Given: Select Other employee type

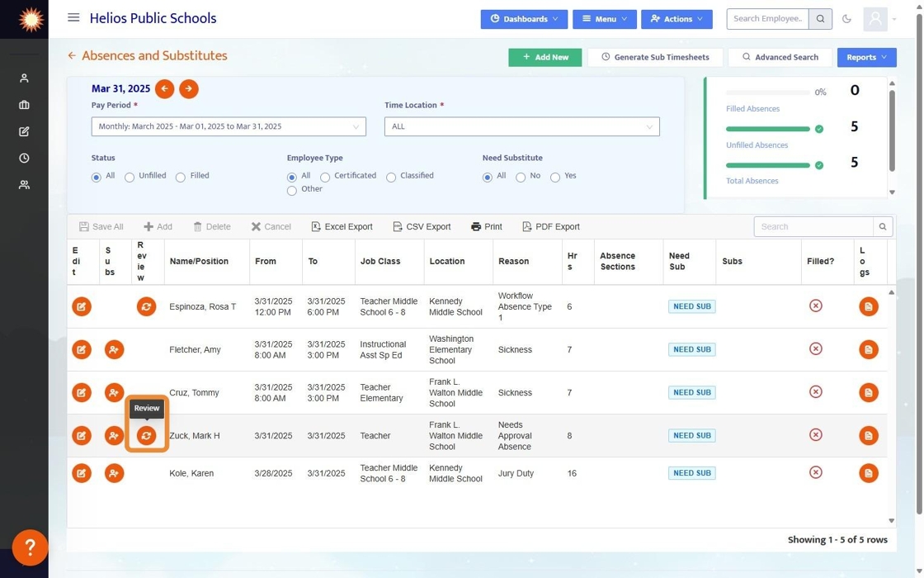Looking at the screenshot, I should 292,191.
